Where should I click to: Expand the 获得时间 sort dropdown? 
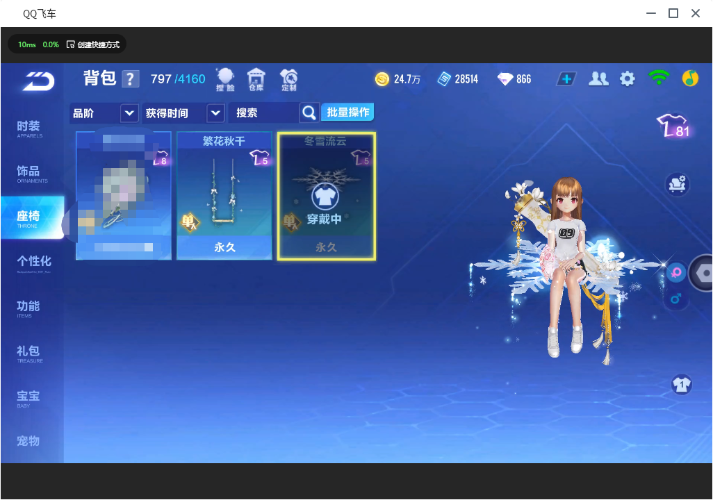pyautogui.click(x=216, y=113)
